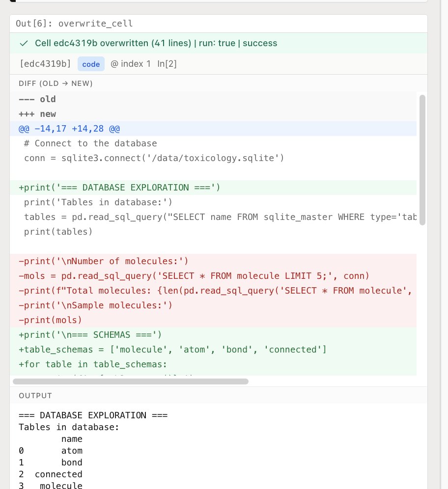
Task: Click the '@ index 1' text
Action: [x=131, y=64]
